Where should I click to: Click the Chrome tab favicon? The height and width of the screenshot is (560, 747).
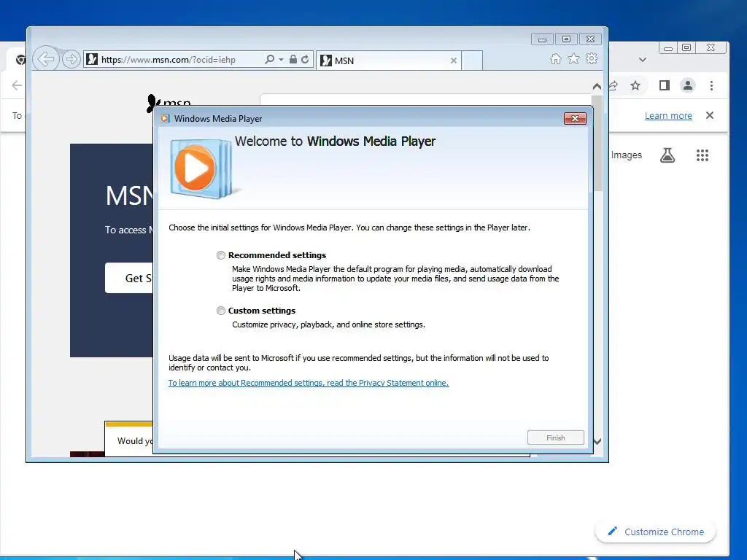pos(20,60)
